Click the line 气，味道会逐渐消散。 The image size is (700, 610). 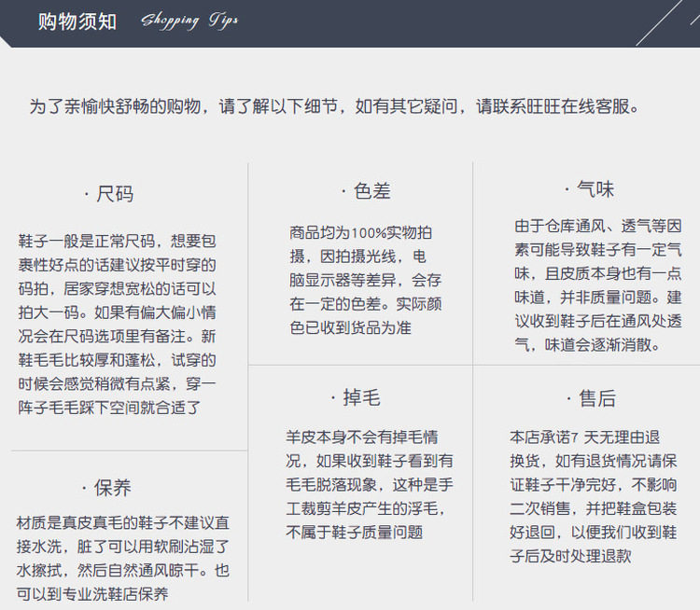pos(587,344)
